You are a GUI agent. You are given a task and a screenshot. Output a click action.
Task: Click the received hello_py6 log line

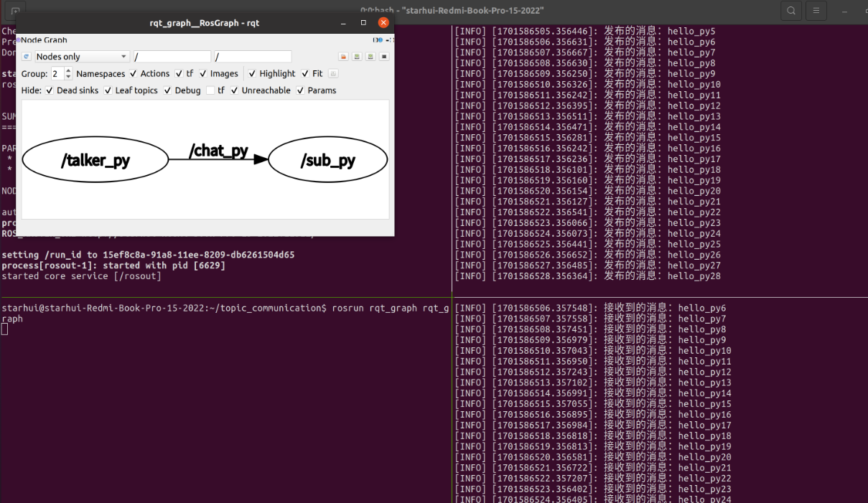(591, 308)
